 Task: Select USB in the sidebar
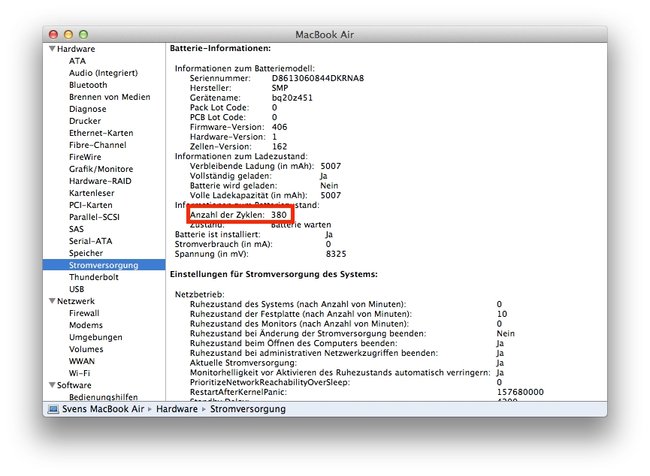click(x=77, y=289)
